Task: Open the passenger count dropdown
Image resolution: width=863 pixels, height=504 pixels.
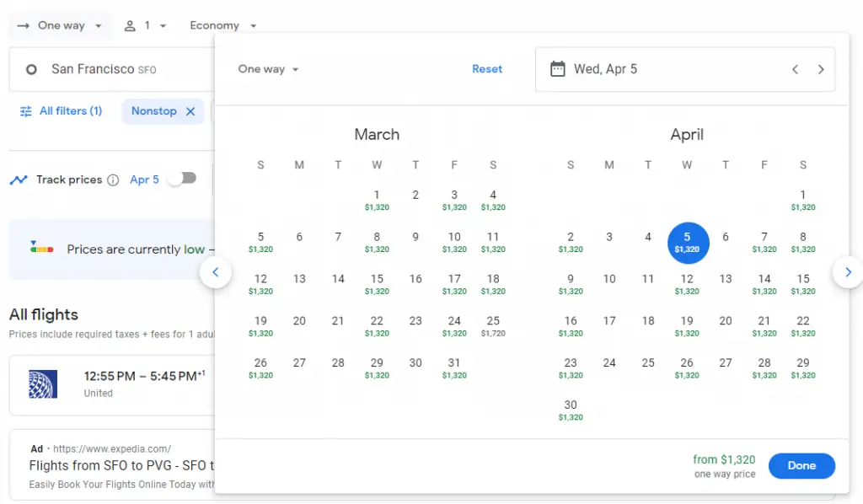Action: pos(146,25)
